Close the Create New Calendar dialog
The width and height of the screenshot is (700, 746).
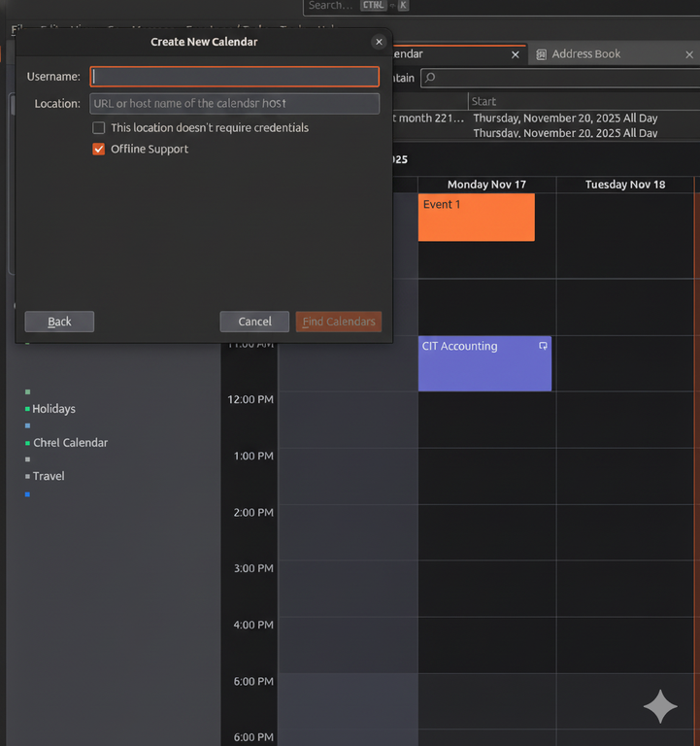click(x=379, y=42)
